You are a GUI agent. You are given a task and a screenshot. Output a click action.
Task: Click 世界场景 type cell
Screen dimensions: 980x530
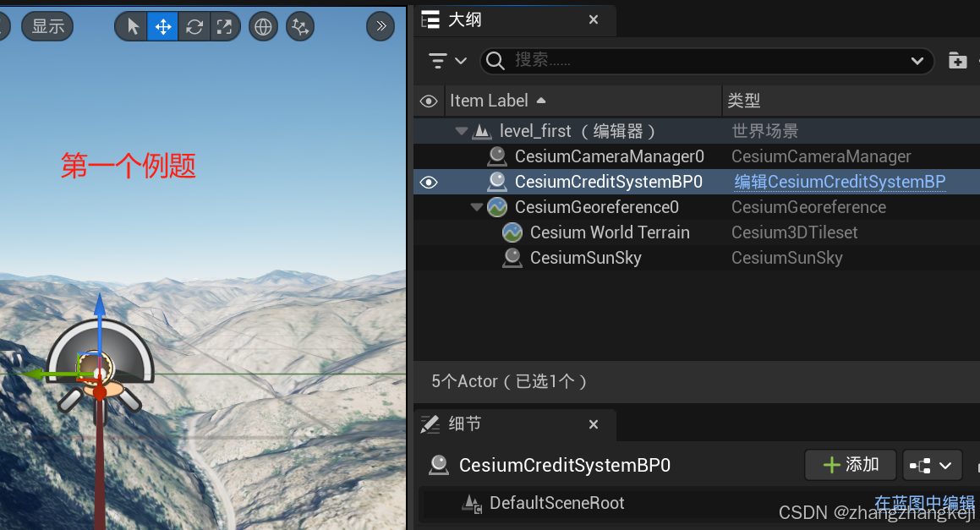tap(765, 131)
